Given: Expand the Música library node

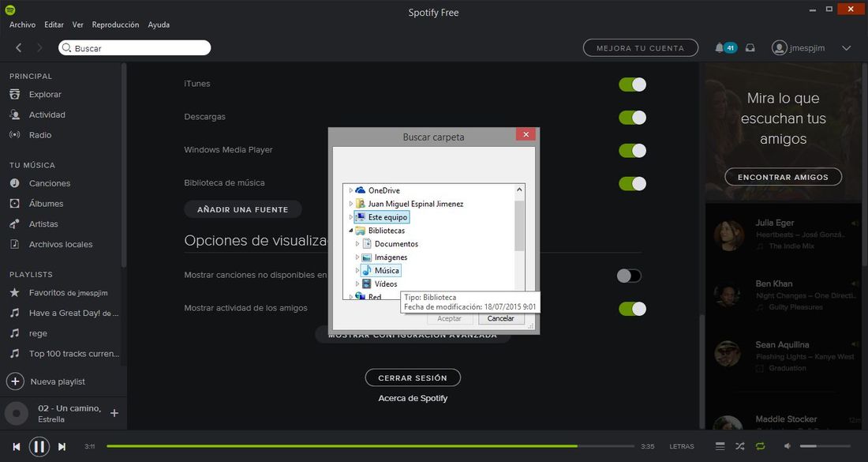Looking at the screenshot, I should coord(357,270).
